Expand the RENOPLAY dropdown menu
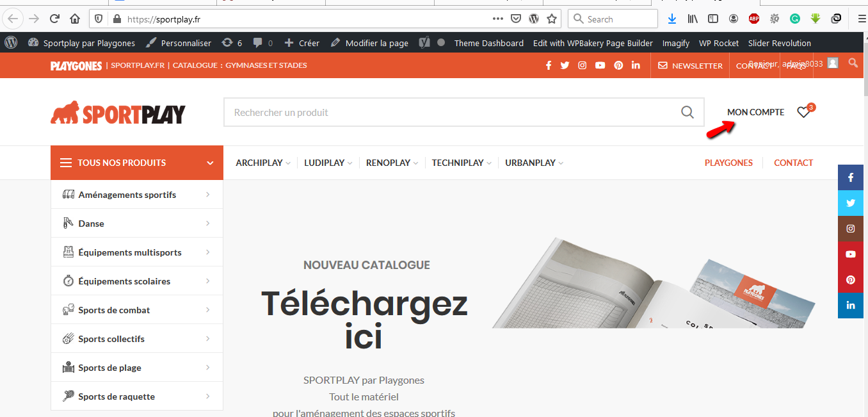Image resolution: width=868 pixels, height=417 pixels. (392, 163)
